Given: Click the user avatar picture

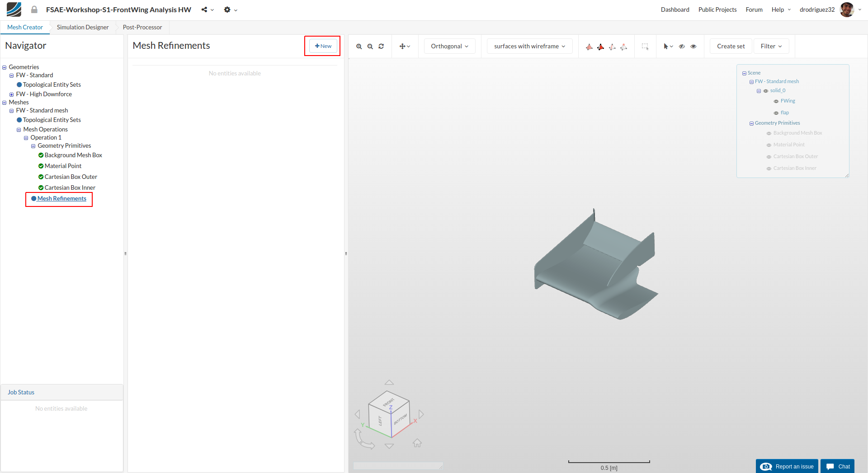Looking at the screenshot, I should tap(847, 9).
